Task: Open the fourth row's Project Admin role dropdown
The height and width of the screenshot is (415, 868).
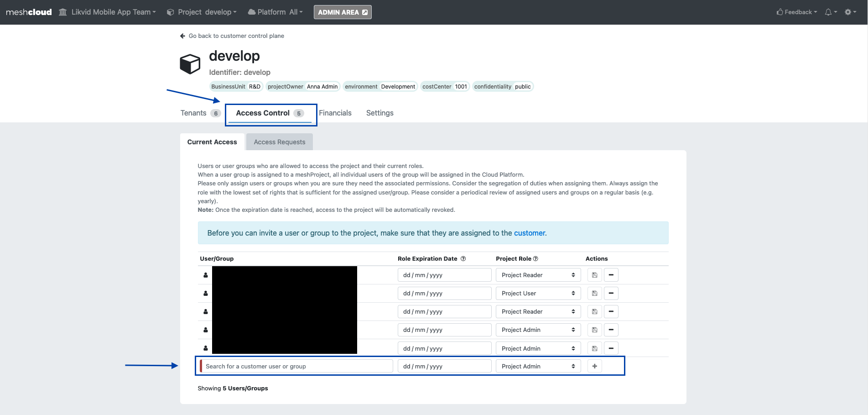Action: (538, 330)
